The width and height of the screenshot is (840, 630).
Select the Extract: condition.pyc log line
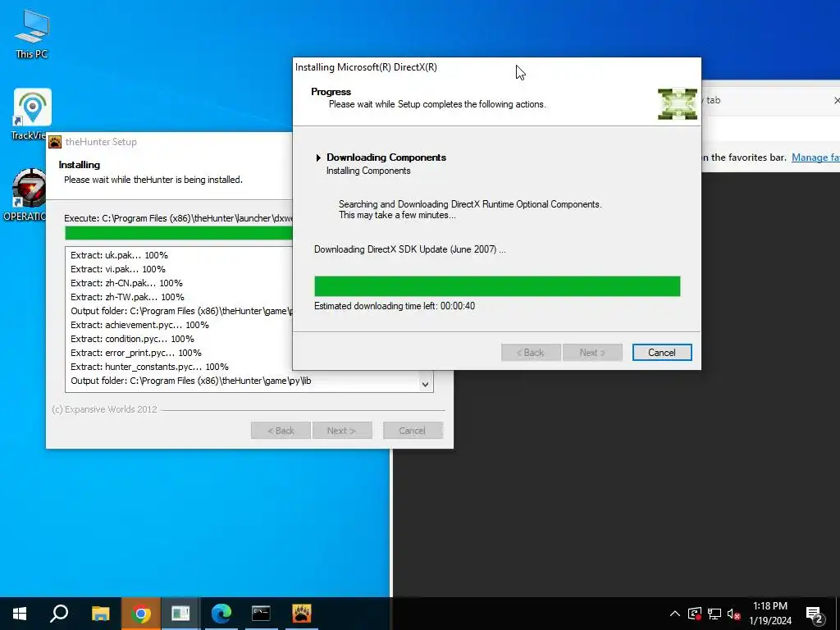tap(132, 339)
